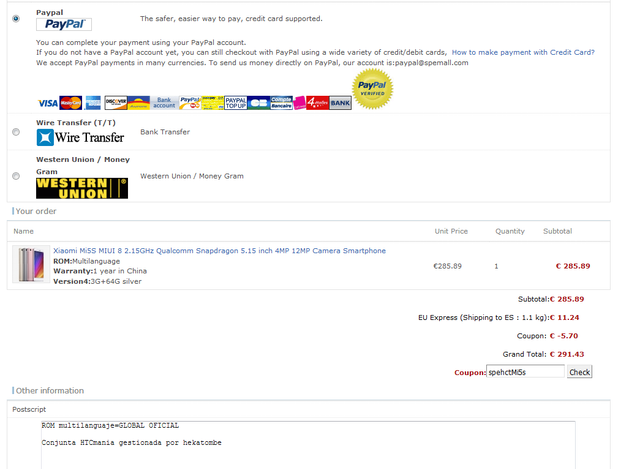Click the 'Subtotal:€ 285.89' summary line

click(551, 299)
